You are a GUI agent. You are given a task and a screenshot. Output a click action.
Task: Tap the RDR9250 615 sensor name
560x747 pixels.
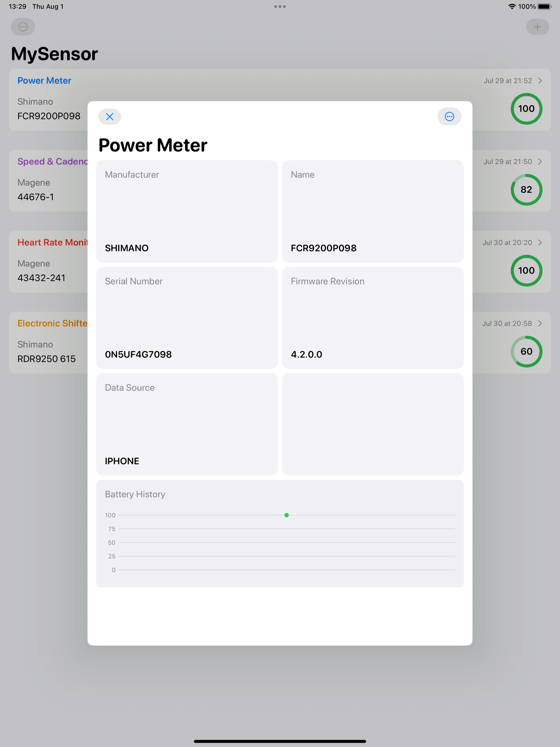tap(46, 359)
